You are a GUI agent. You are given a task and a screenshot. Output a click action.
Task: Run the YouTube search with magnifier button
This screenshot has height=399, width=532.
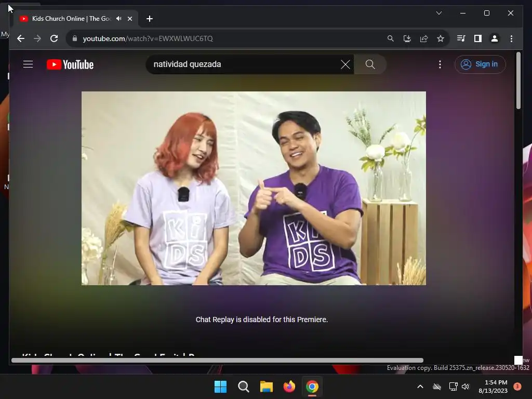click(370, 64)
